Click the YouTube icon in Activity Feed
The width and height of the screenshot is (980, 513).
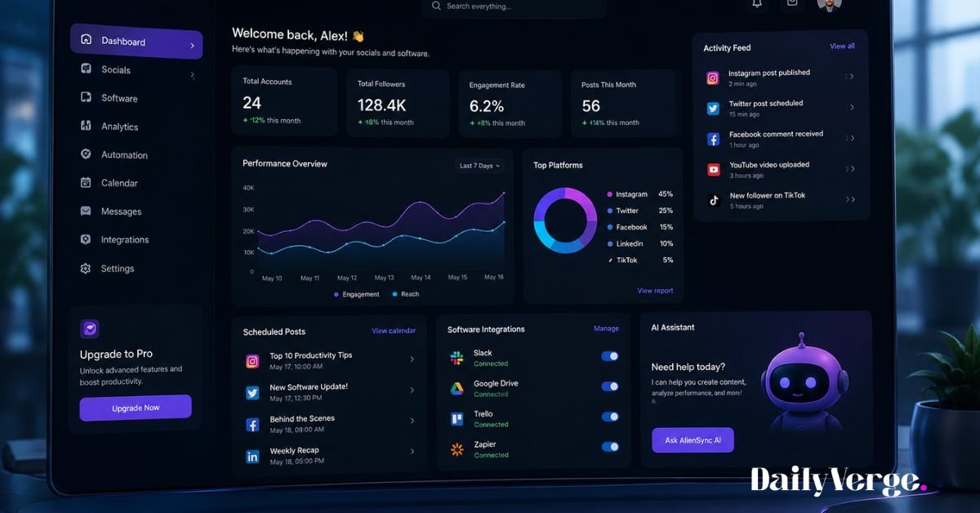[x=714, y=169]
